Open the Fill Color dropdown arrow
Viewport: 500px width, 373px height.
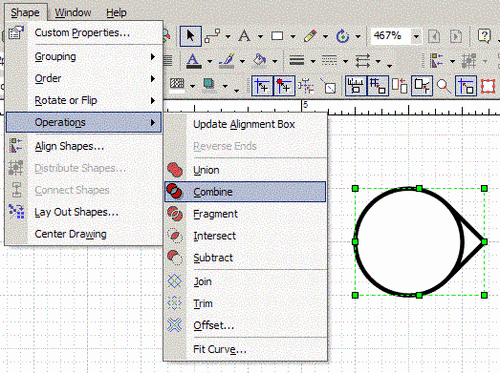(x=275, y=61)
